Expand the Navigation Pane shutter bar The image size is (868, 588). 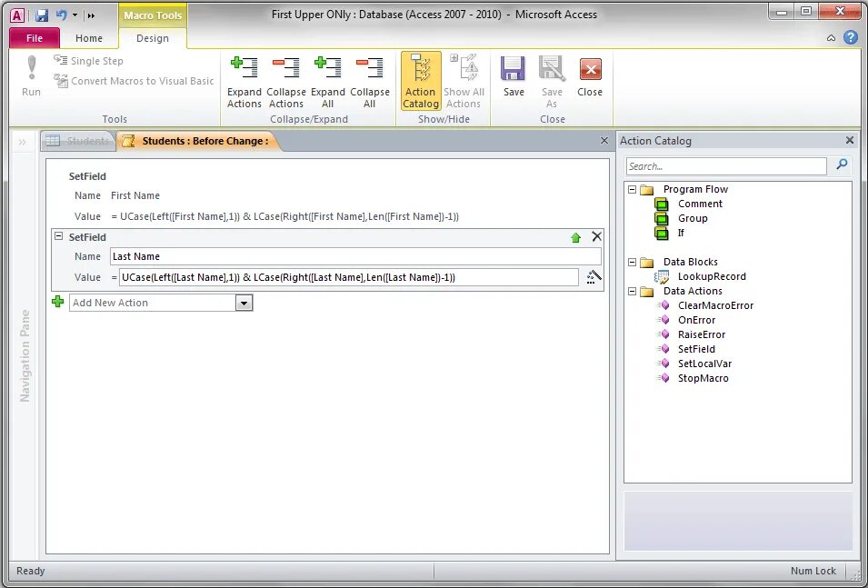pyautogui.click(x=22, y=143)
